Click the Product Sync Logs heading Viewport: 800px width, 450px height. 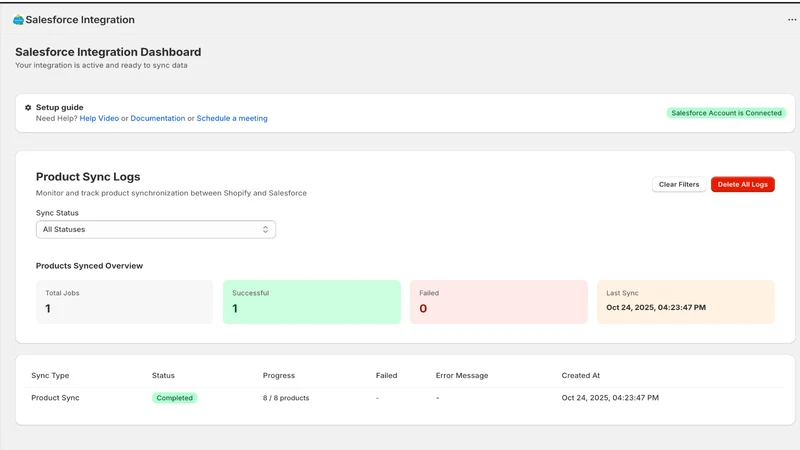pyautogui.click(x=88, y=177)
